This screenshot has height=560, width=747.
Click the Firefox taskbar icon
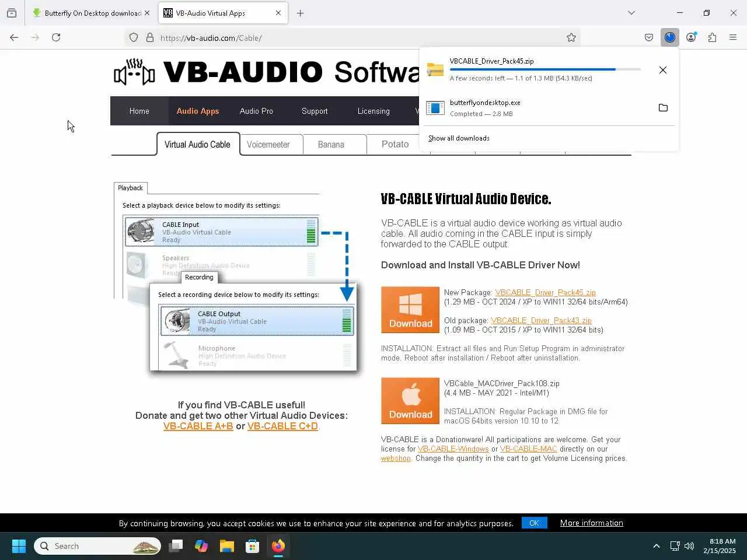(x=278, y=546)
